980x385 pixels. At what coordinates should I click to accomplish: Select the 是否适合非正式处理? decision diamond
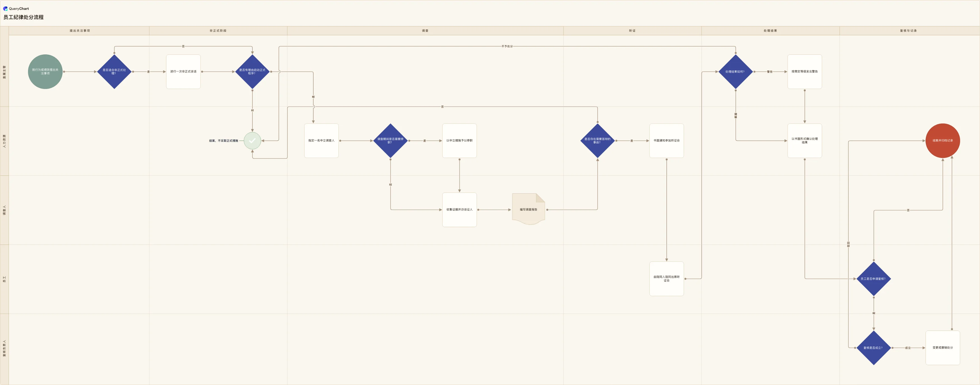[114, 72]
